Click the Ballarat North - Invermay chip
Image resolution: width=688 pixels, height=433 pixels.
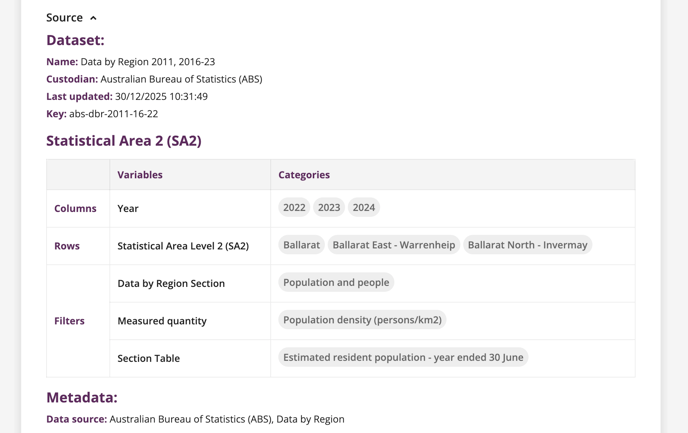(527, 245)
